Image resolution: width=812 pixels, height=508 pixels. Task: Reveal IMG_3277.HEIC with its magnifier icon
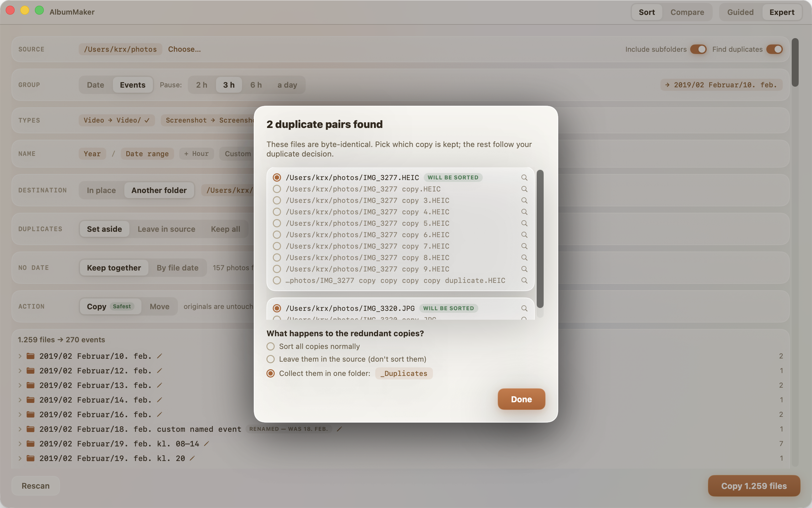[524, 177]
